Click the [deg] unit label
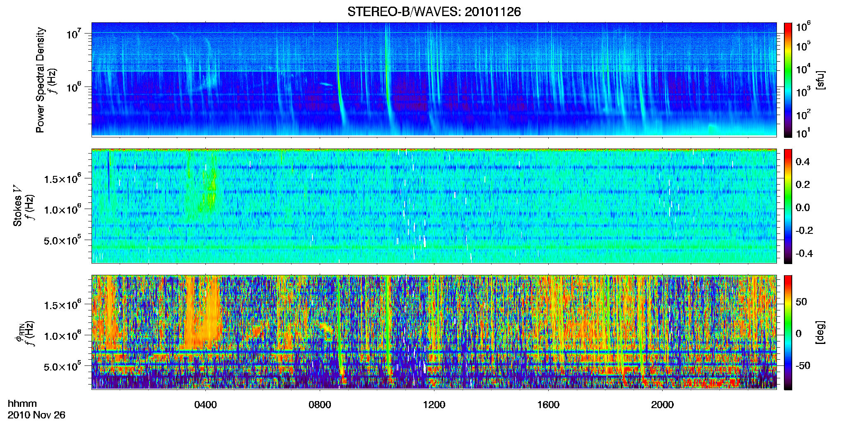Image resolution: width=868 pixels, height=447 pixels. (820, 332)
